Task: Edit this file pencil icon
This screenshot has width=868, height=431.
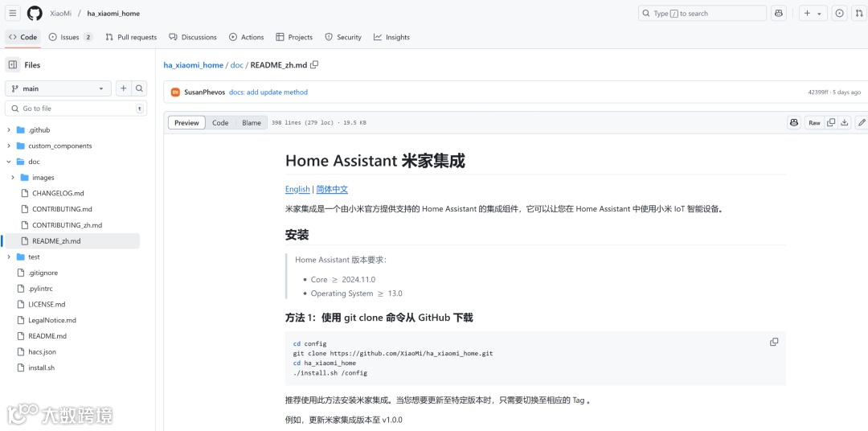Action: (862, 123)
